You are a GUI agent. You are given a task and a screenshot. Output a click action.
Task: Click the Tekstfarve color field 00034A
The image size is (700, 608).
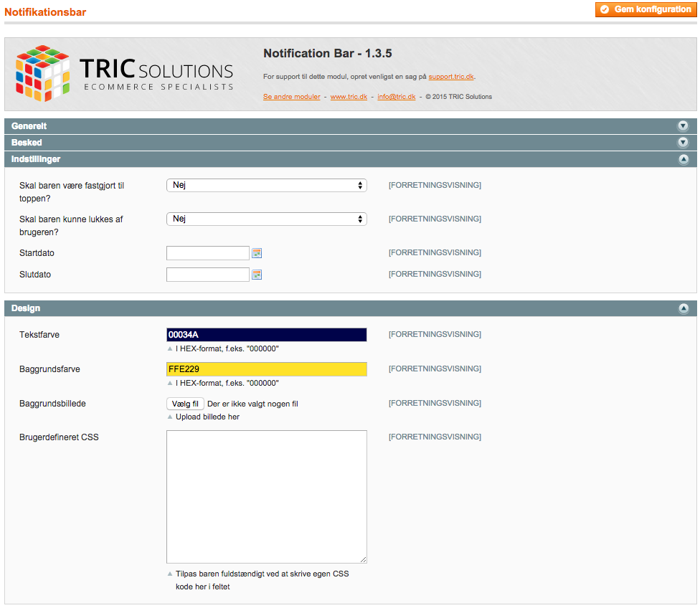coord(266,335)
